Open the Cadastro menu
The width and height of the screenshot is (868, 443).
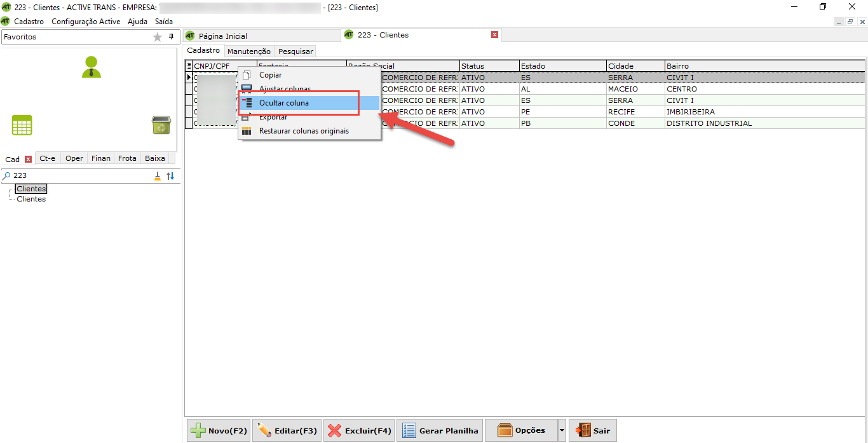[29, 22]
